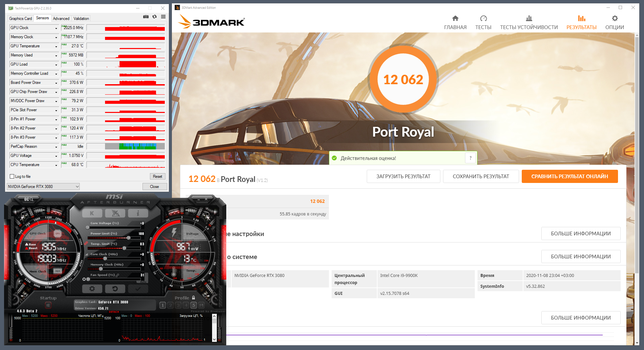Click the GPU-Z refresh icon
Viewport: 644px width, 350px height.
pos(155,17)
